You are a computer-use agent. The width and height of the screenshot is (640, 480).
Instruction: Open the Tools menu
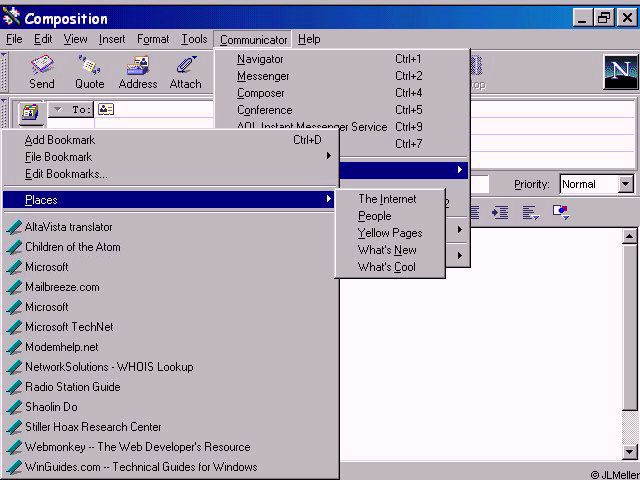[194, 39]
